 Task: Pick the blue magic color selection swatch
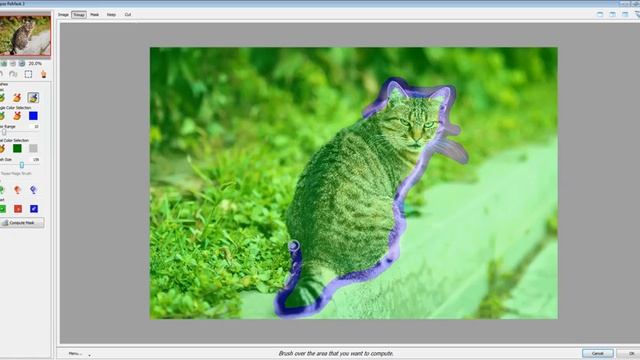point(33,116)
